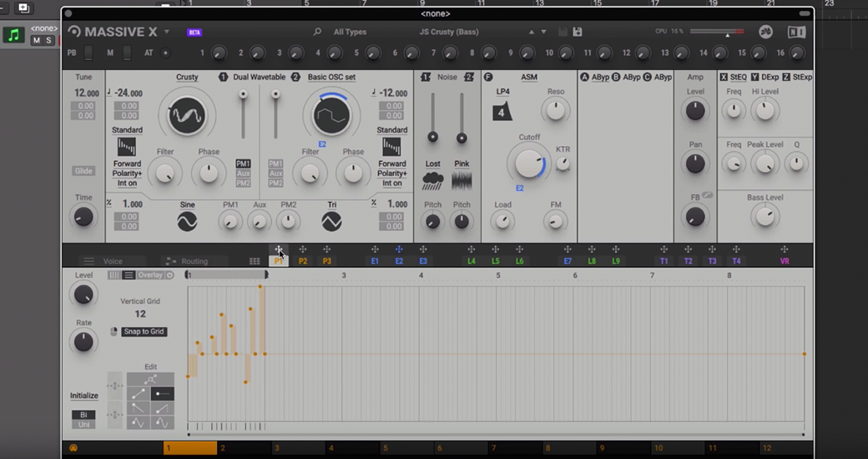Toggle the Overlay button
This screenshot has width=868, height=459.
[x=150, y=275]
